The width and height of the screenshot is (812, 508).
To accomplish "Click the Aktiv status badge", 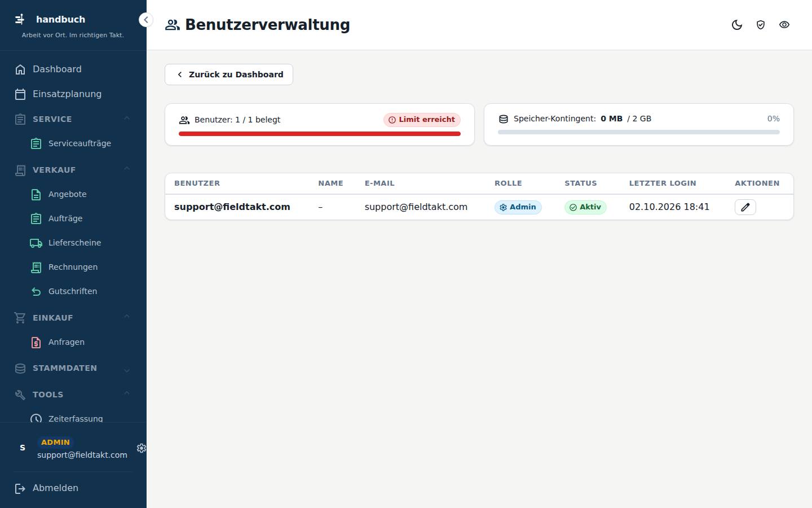I will tap(585, 207).
